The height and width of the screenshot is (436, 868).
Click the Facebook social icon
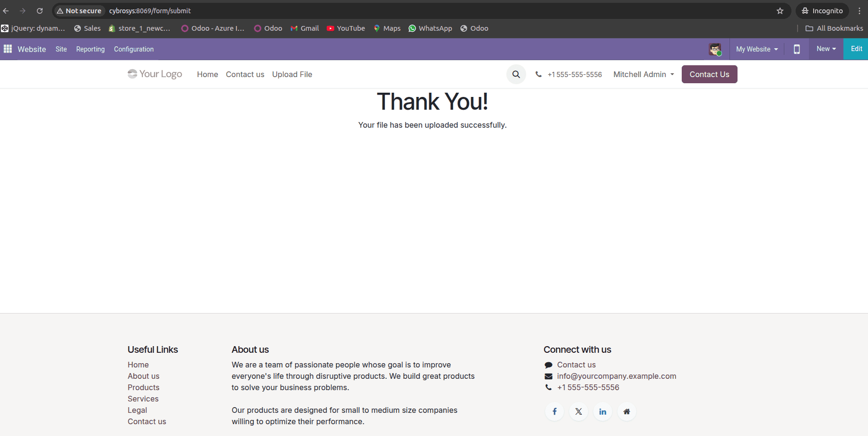click(x=554, y=411)
